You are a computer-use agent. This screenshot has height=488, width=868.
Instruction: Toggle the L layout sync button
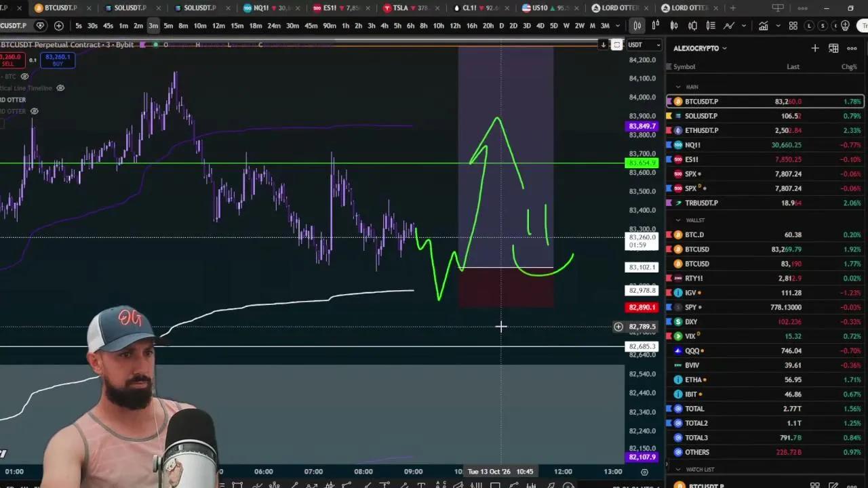click(x=809, y=26)
